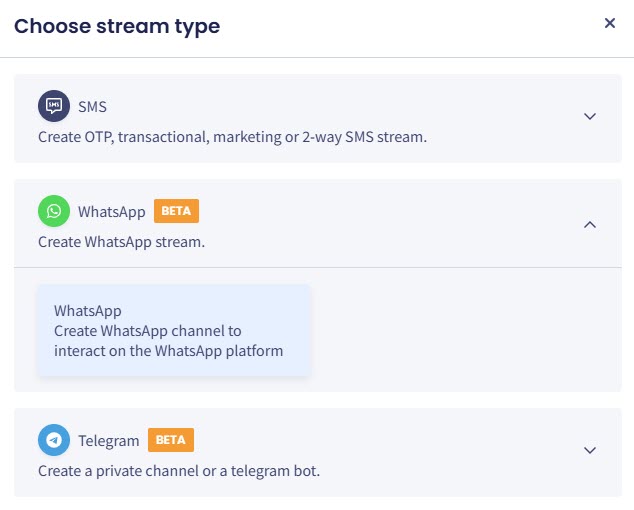
Task: Click the Telegram stream type title
Action: pos(109,440)
